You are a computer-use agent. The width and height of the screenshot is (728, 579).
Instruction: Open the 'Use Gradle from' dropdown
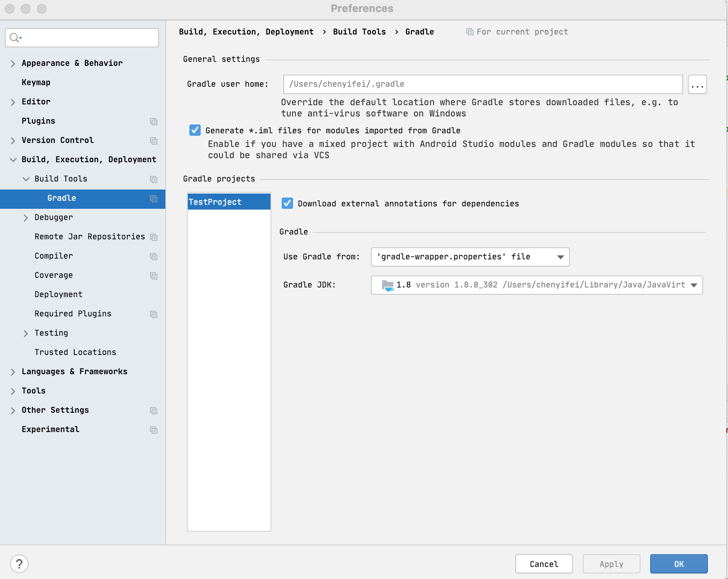[x=561, y=257]
